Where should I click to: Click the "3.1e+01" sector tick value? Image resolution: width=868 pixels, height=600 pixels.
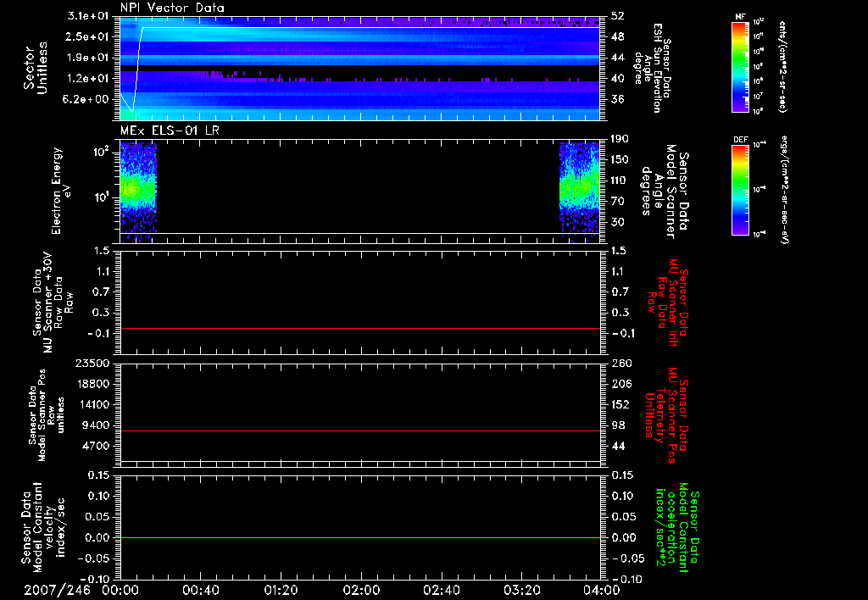tap(88, 16)
